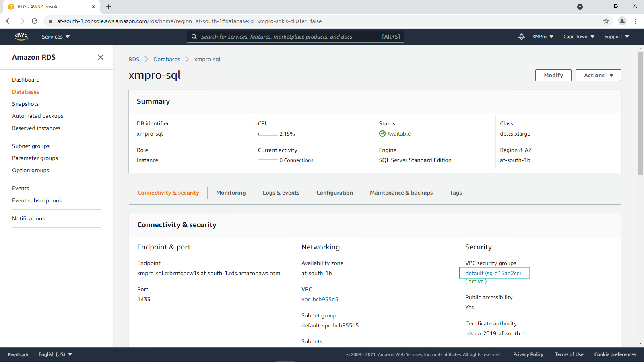Open Snapshots in the sidebar
This screenshot has width=644, height=362.
25,104
